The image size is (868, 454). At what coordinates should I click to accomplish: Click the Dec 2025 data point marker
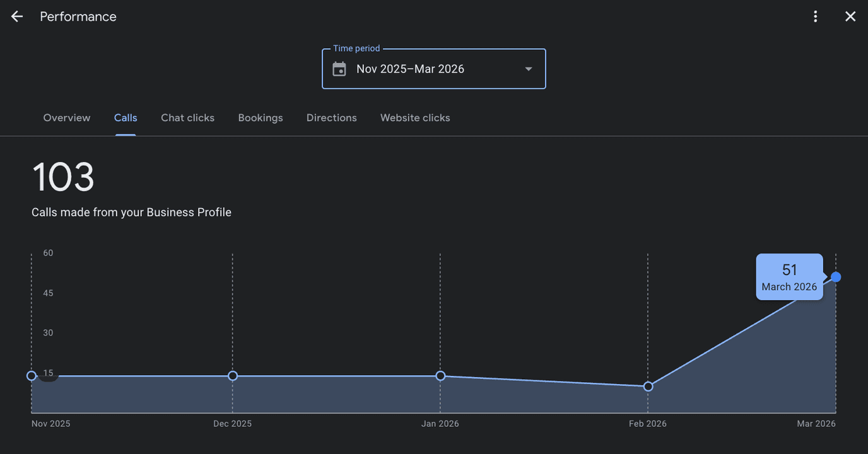pos(233,376)
